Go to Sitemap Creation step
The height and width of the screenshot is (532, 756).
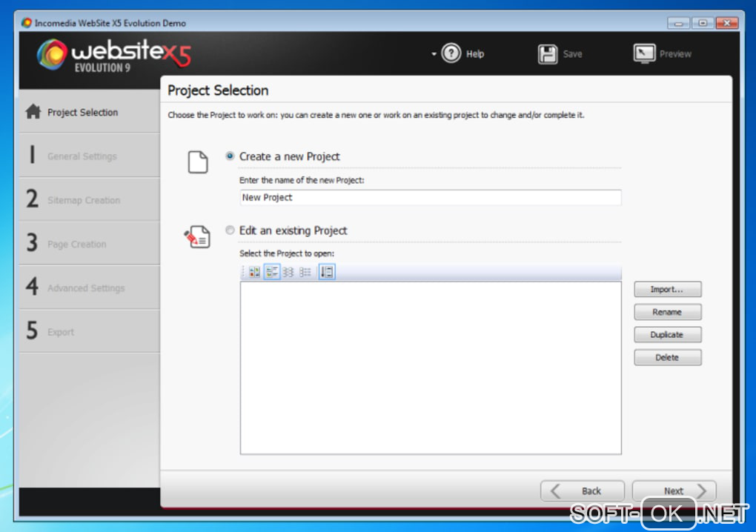[90, 199]
